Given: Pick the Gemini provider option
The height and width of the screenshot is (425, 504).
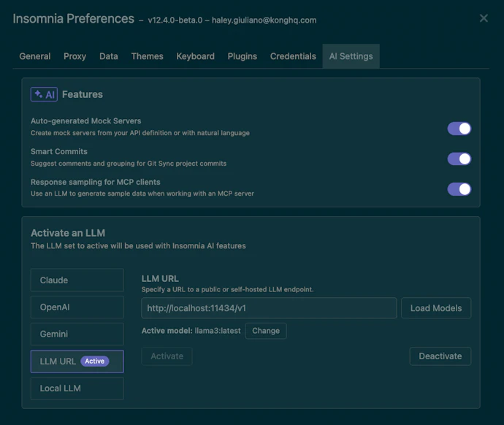Looking at the screenshot, I should 77,334.
